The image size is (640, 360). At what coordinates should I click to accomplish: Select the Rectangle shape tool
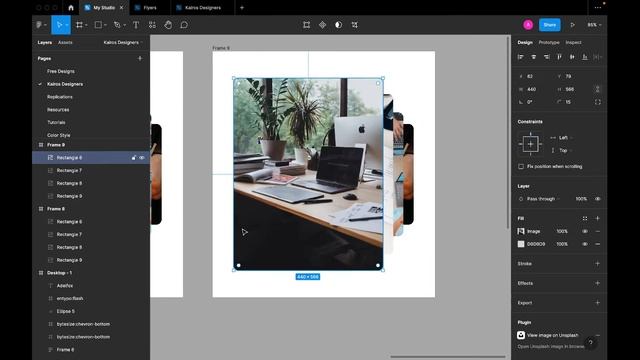point(98,25)
